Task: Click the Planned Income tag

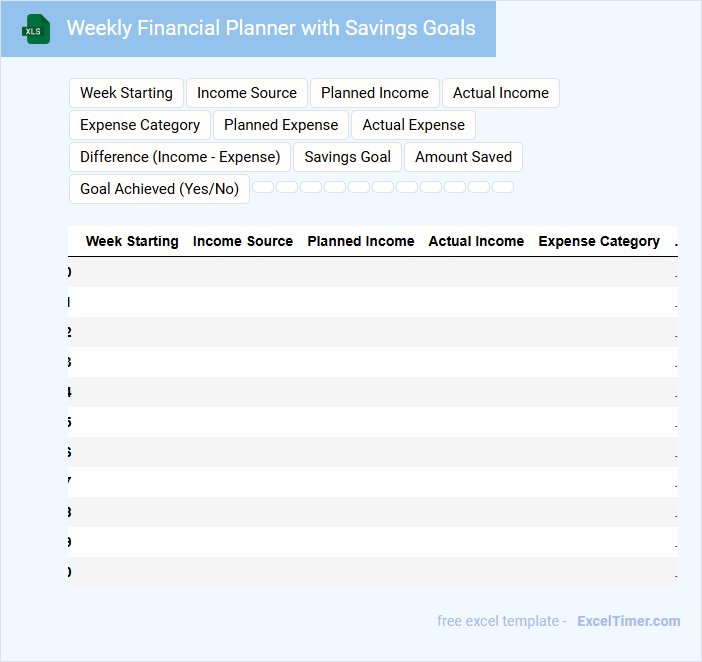Action: tap(375, 93)
